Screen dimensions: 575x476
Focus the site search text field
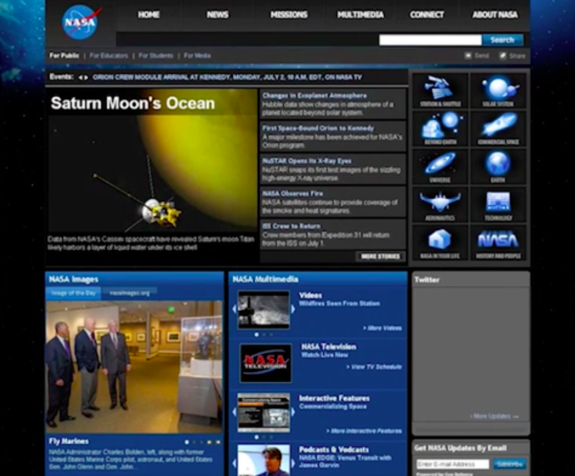[x=430, y=40]
